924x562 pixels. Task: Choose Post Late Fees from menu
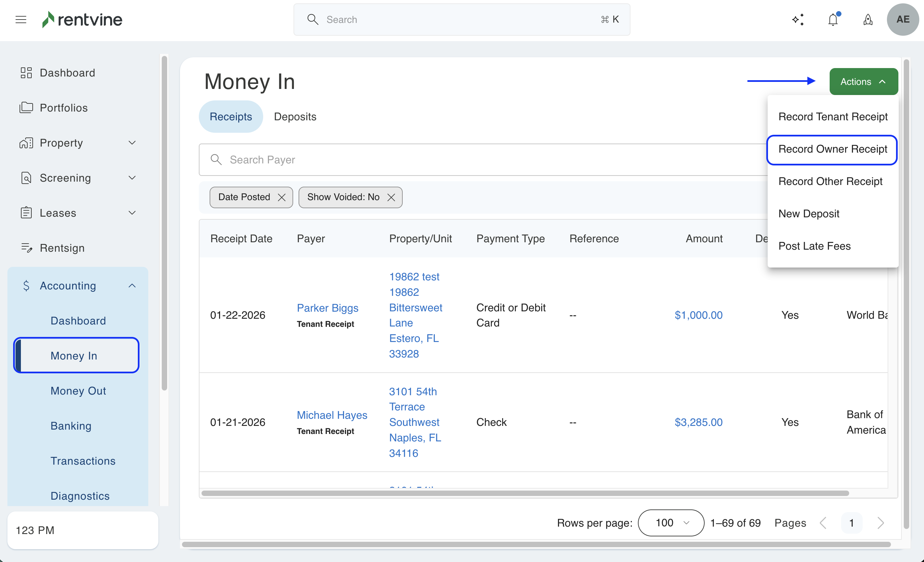coord(814,246)
